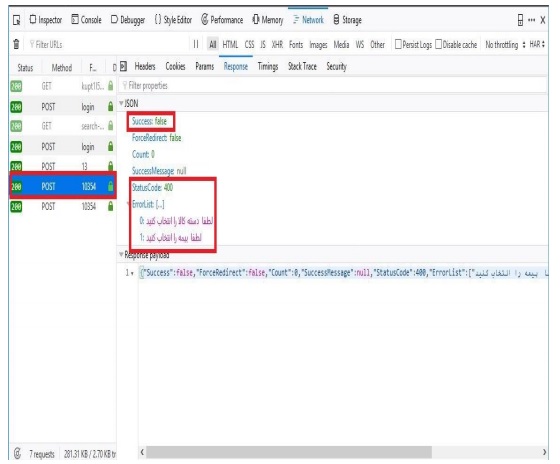Screen dimensions: 560x464
Task: Pause network recording
Action: click(196, 44)
